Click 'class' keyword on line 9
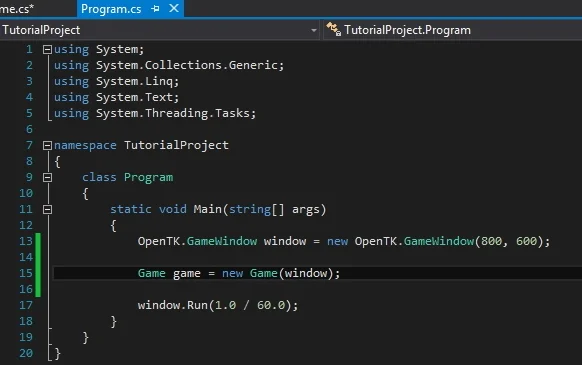Image resolution: width=582 pixels, height=365 pixels. [99, 177]
